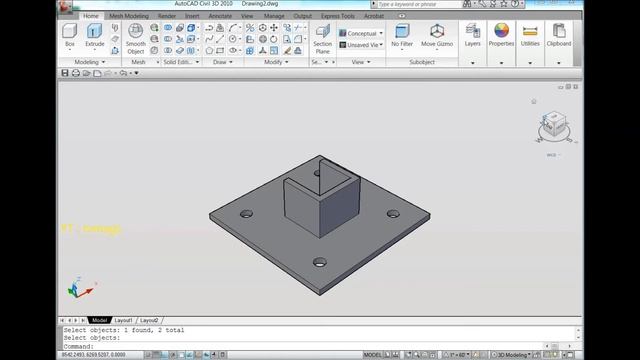Viewport: 640px width, 360px height.
Task: Create new drawing from Quick Access toolbar
Action: [x=97, y=73]
